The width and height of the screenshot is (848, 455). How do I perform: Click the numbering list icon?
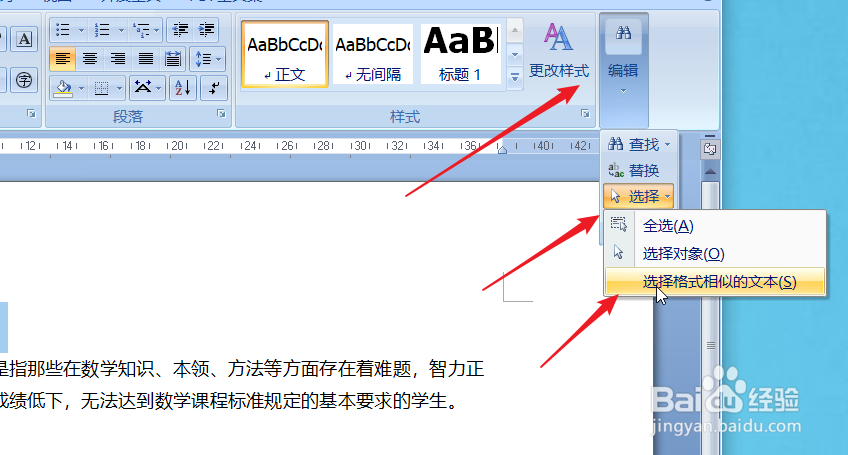click(x=102, y=30)
